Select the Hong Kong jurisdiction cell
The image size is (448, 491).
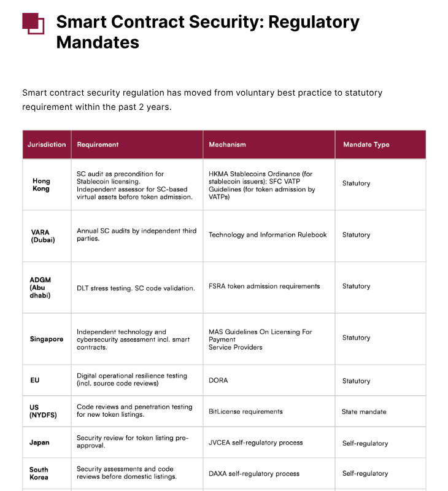pos(42,185)
